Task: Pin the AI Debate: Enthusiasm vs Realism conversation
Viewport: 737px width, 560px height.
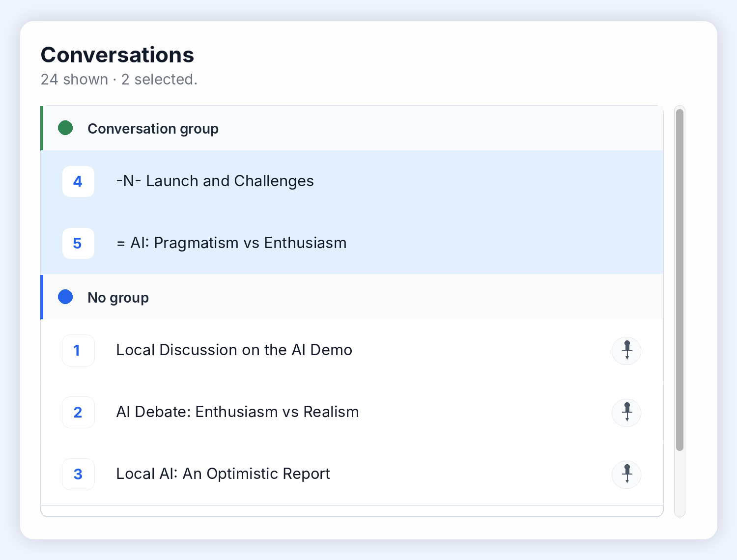Action: point(626,413)
